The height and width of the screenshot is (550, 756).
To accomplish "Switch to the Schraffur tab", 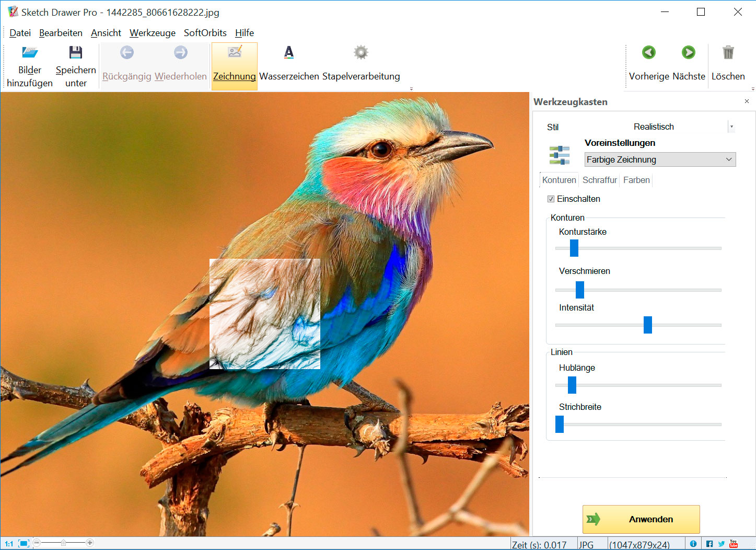I will coord(599,180).
